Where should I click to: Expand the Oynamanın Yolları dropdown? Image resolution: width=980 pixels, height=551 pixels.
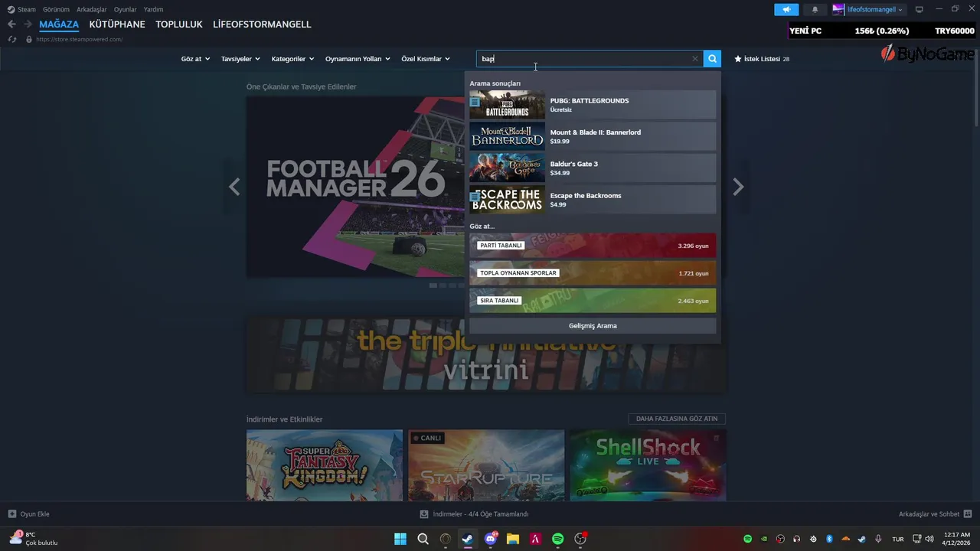[358, 59]
